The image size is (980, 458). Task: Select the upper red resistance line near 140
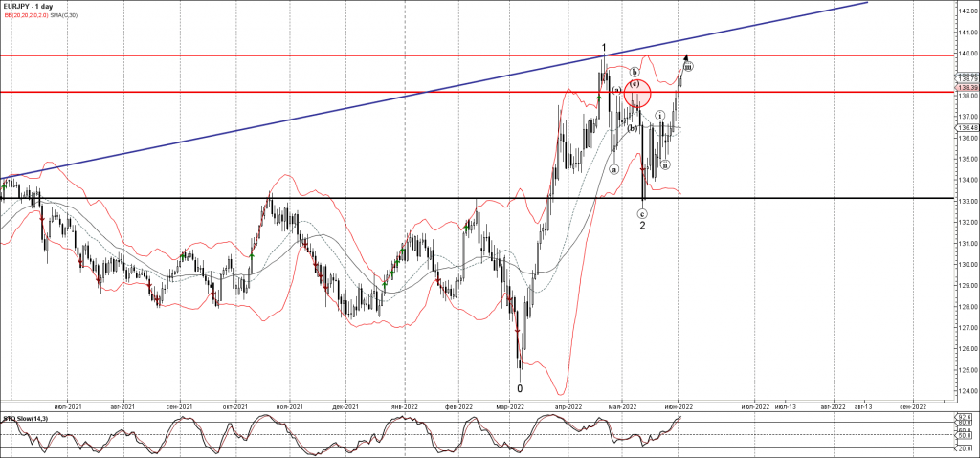pos(287,55)
